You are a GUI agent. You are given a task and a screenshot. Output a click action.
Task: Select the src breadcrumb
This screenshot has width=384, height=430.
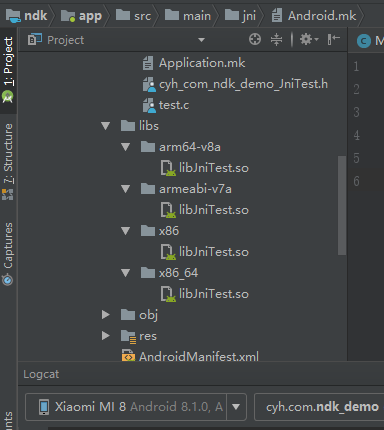133,16
